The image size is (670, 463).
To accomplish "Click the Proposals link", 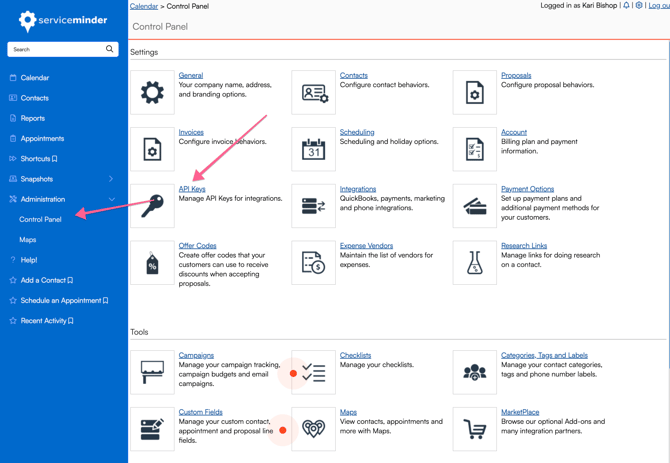I will (516, 75).
